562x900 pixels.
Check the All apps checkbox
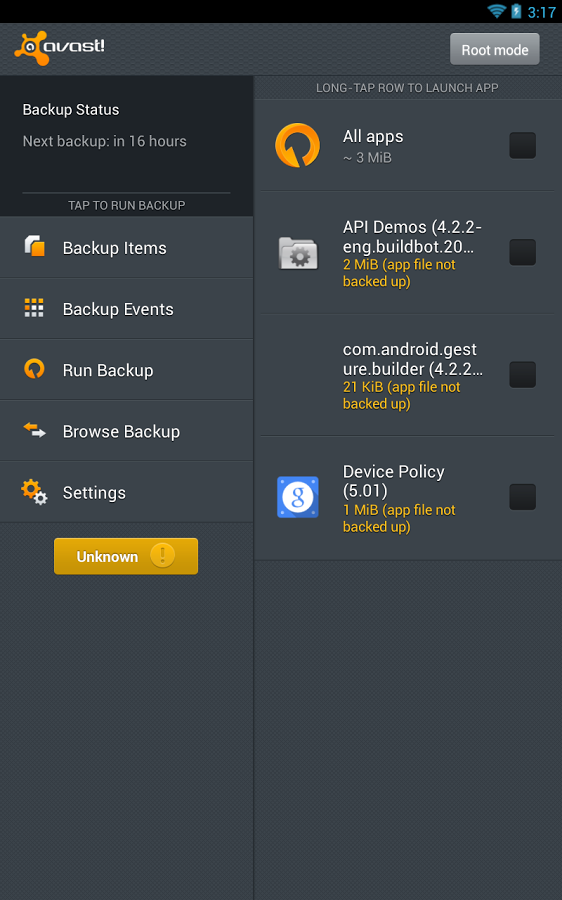[x=522, y=145]
